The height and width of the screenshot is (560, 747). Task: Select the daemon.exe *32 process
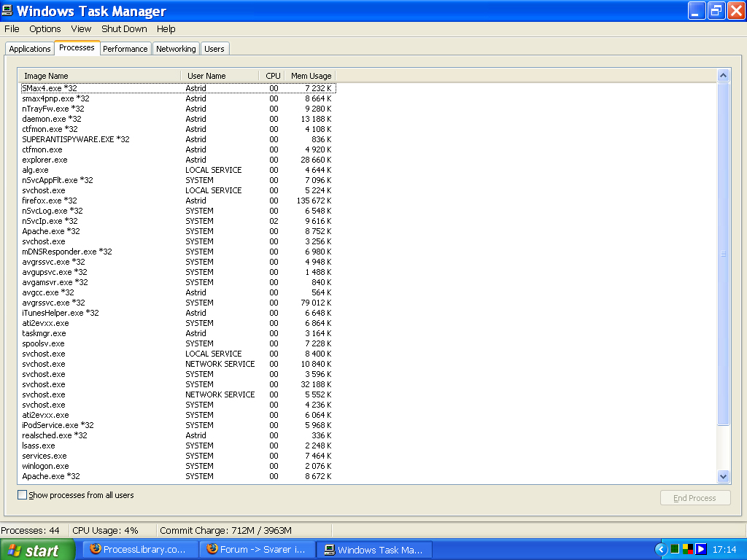pyautogui.click(x=178, y=119)
